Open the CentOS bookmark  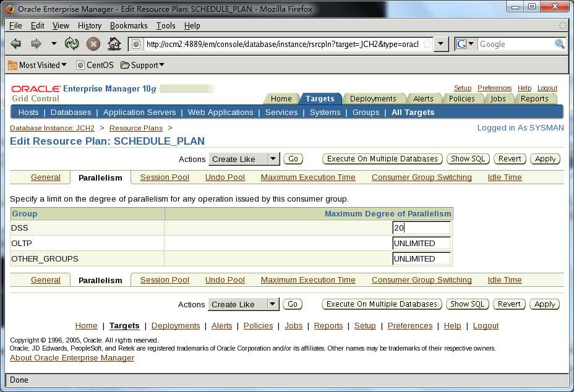pyautogui.click(x=95, y=65)
